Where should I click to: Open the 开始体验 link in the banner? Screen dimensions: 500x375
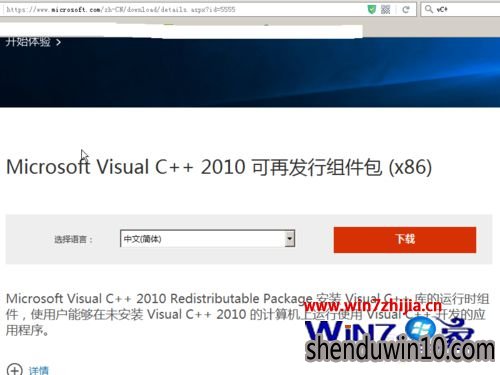[x=33, y=42]
